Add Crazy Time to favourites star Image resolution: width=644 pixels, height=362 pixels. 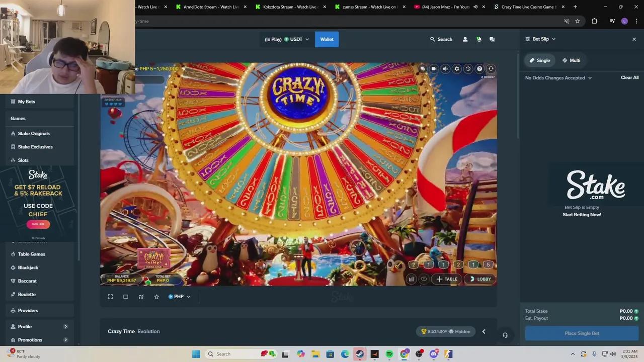pyautogui.click(x=156, y=297)
